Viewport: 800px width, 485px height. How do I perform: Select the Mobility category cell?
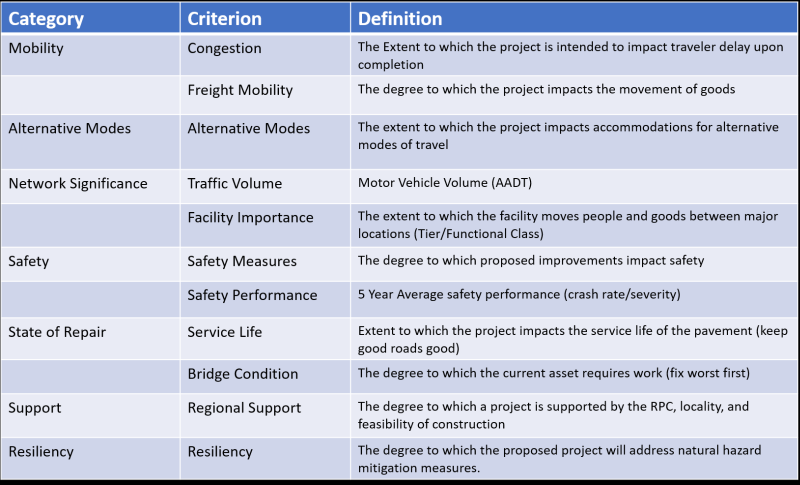pyautogui.click(x=38, y=48)
